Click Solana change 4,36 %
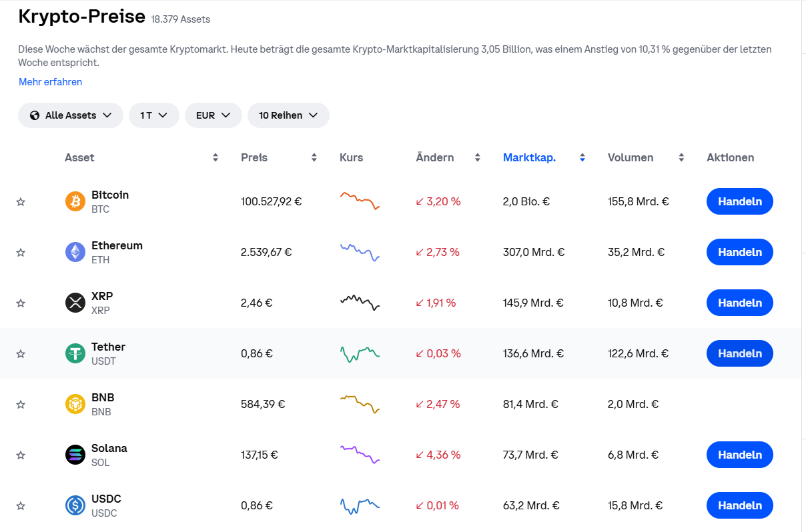806x532 pixels. tap(438, 455)
